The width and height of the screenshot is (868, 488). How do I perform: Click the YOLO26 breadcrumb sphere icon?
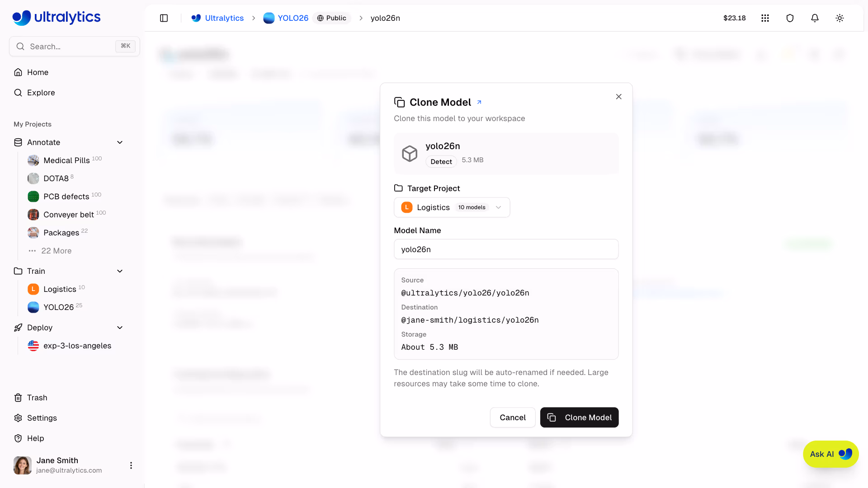pyautogui.click(x=269, y=18)
